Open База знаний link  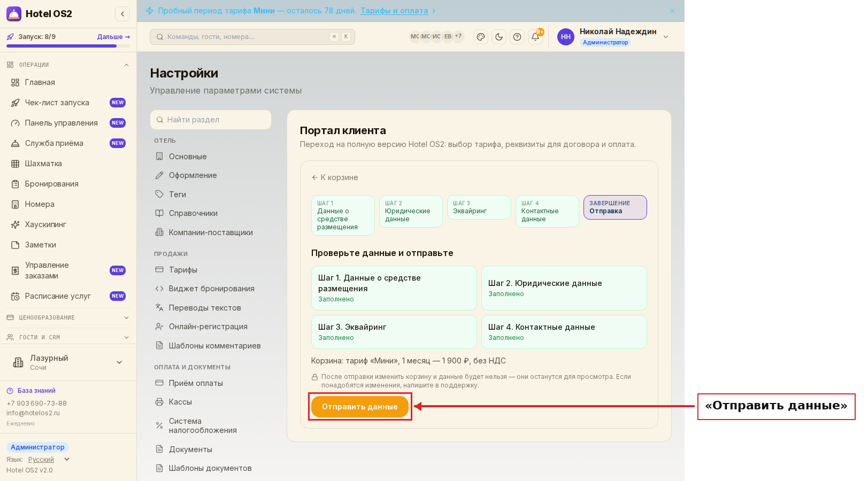[x=32, y=391]
